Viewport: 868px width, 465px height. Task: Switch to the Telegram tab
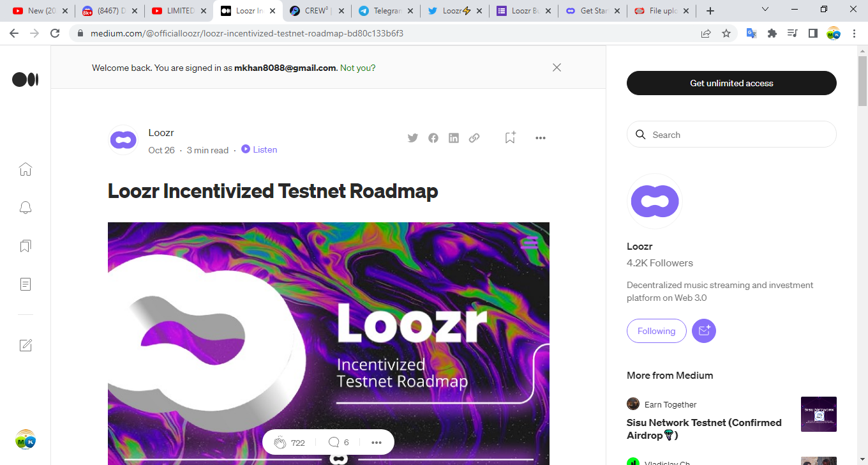[x=387, y=11]
